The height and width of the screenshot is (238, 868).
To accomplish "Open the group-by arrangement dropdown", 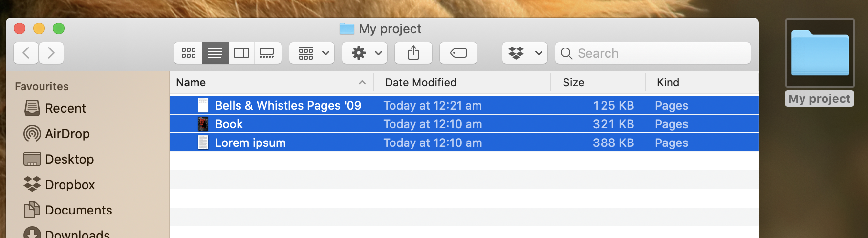I will [312, 53].
